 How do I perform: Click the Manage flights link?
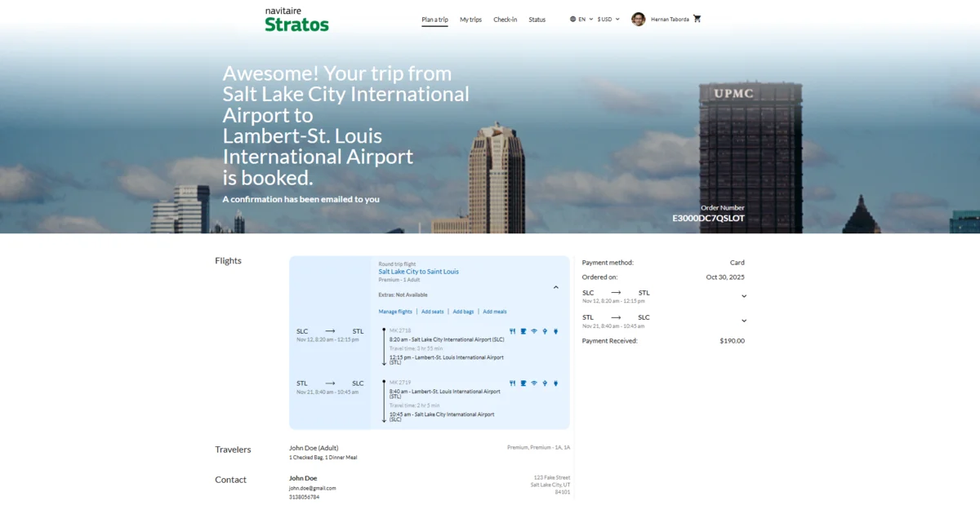coord(395,312)
